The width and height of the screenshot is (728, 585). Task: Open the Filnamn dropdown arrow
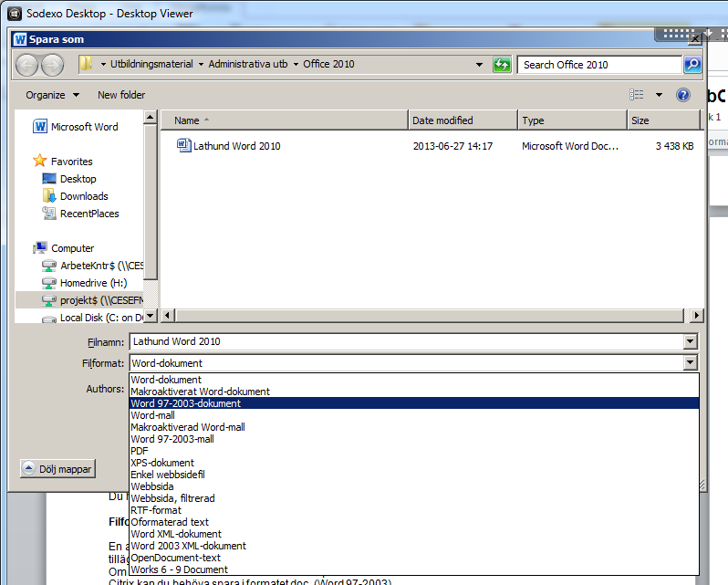[691, 341]
